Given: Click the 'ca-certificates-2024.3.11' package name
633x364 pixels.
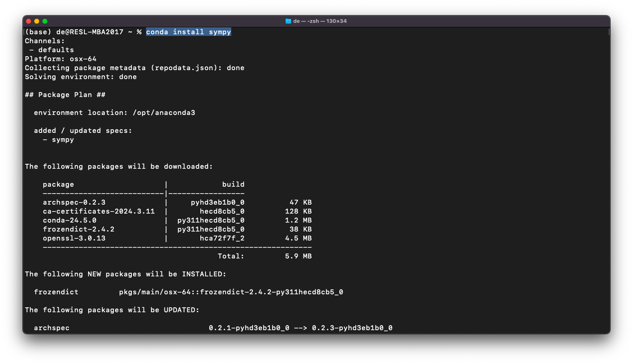Looking at the screenshot, I should 99,211.
